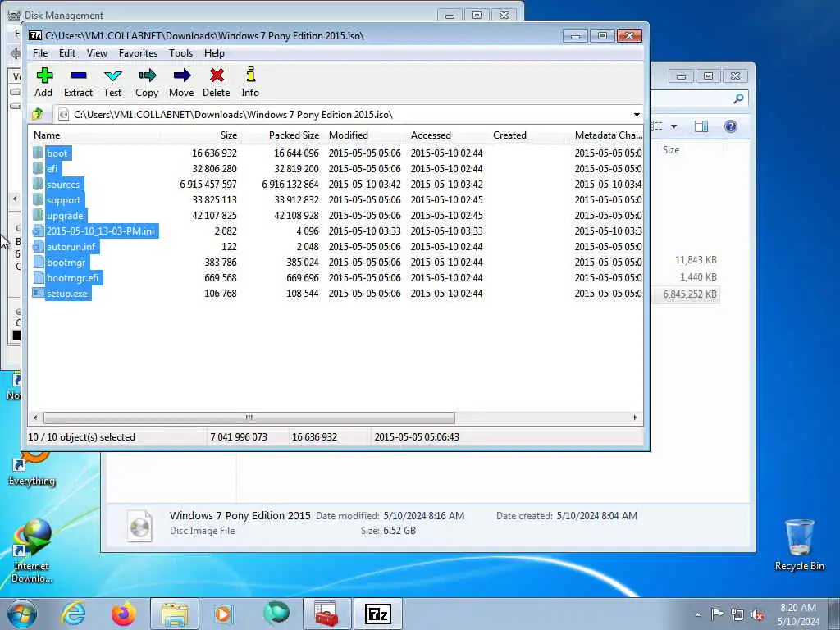Select the boot folder
Viewport: 840px width, 630px height.
coord(57,153)
